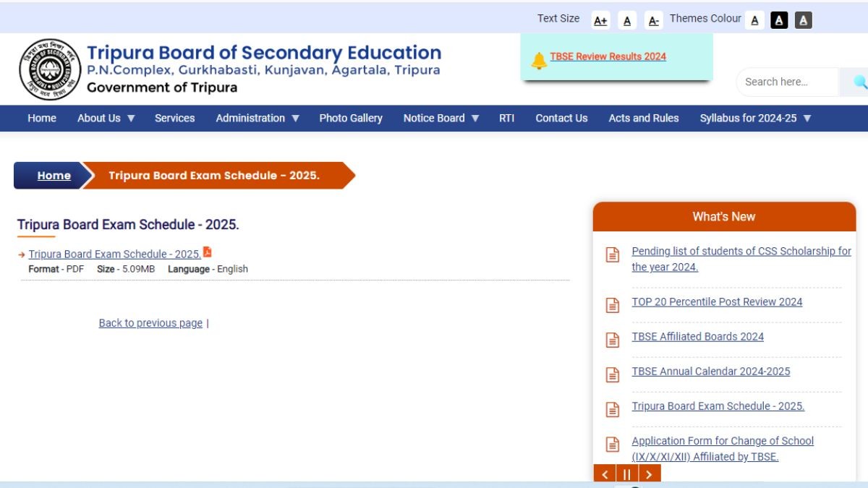Click the PDF icon beside exam schedule link
Viewport: 868px width, 488px height.
[x=208, y=252]
